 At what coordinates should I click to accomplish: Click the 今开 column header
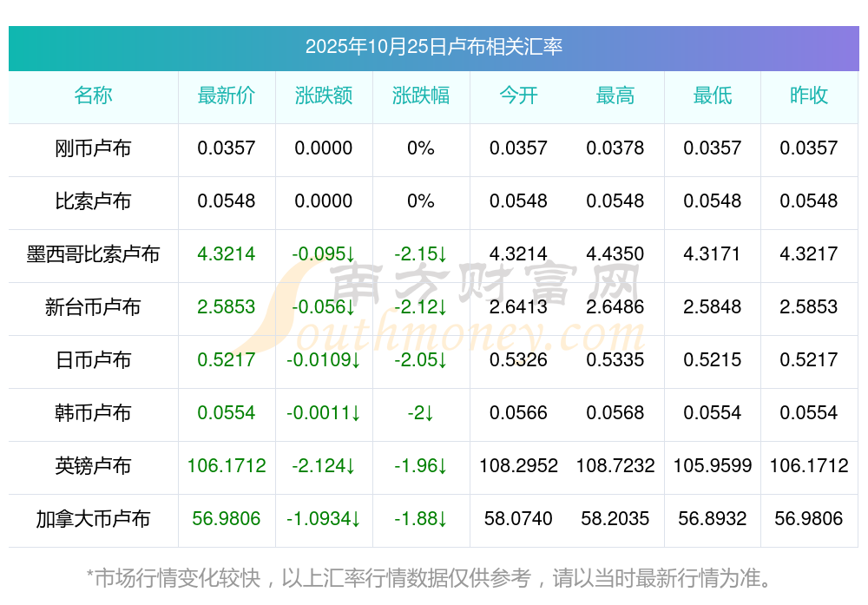coord(518,96)
